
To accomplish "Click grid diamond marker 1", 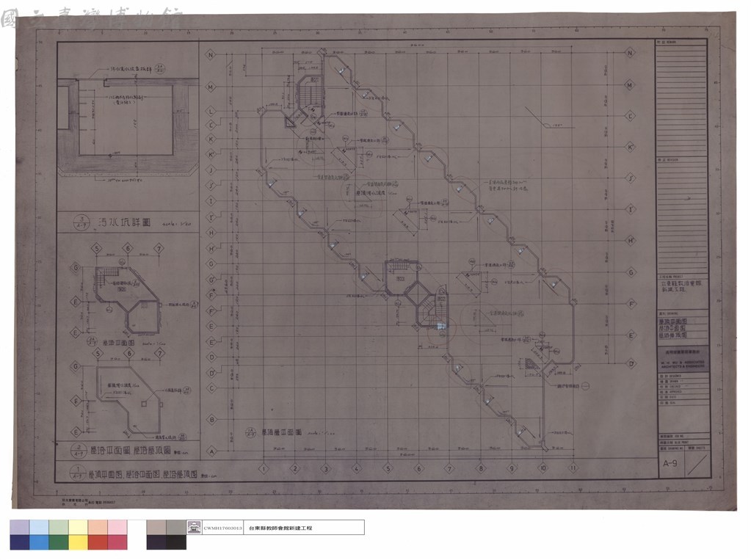I will [x=264, y=468].
